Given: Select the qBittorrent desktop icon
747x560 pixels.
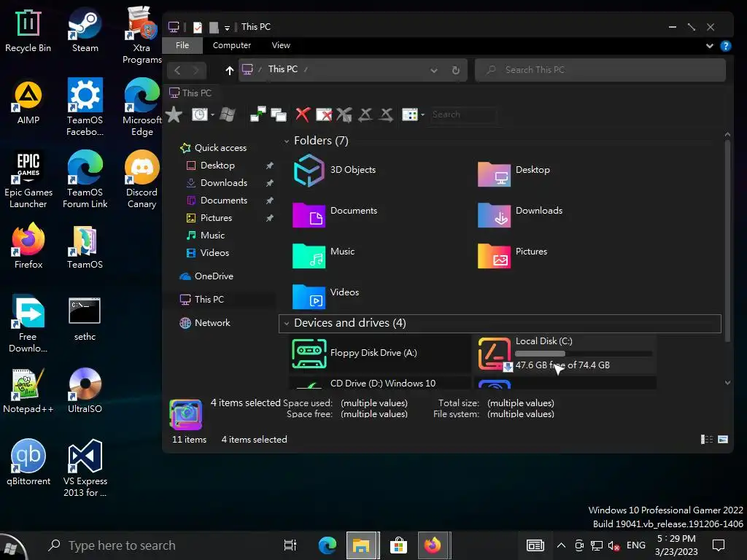Looking at the screenshot, I should (x=28, y=463).
